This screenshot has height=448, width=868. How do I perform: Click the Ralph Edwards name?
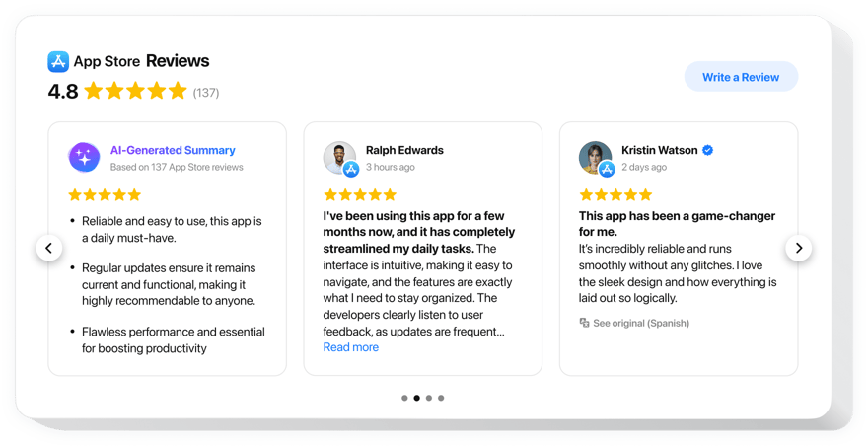404,150
